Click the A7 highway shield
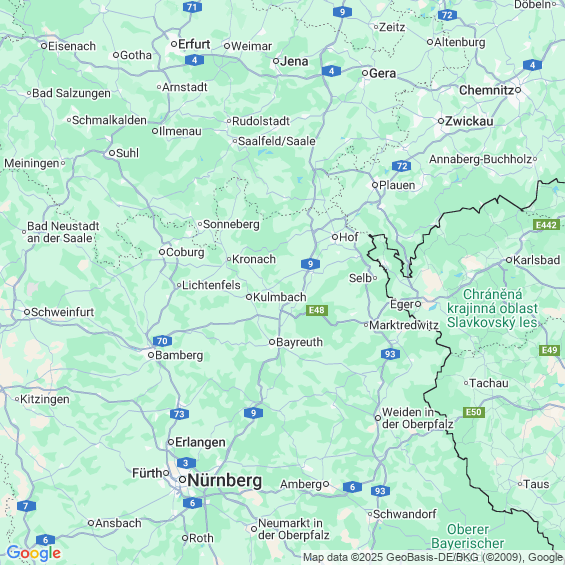 point(26,506)
